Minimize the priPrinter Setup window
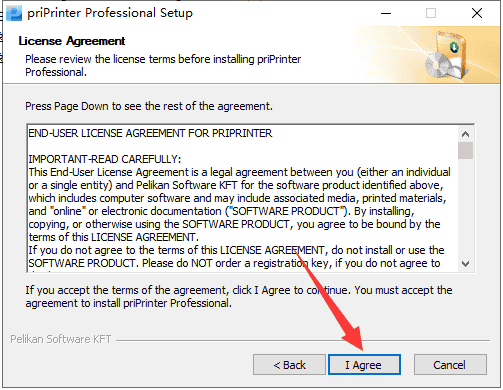Screen dimensions: 503x390 click(386, 14)
